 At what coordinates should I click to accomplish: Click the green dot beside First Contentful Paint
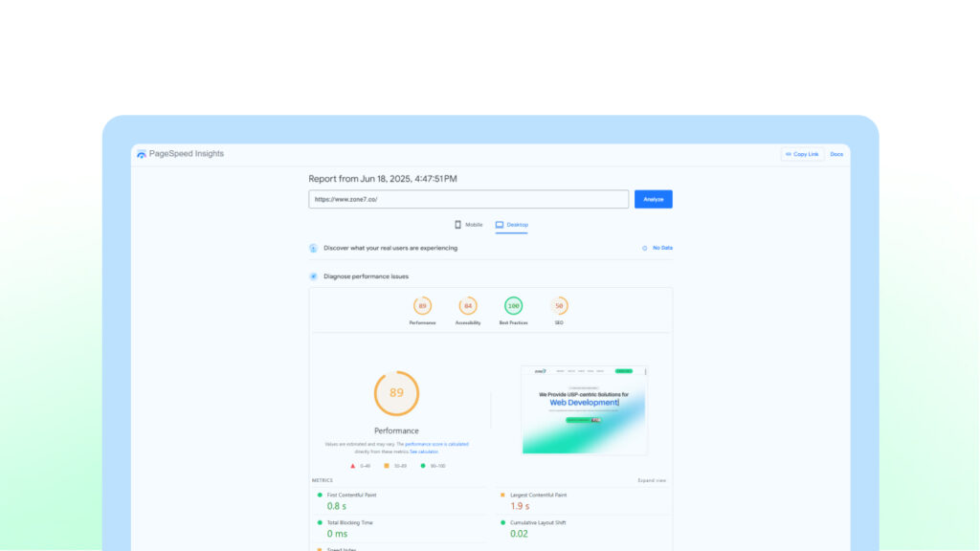(x=320, y=495)
